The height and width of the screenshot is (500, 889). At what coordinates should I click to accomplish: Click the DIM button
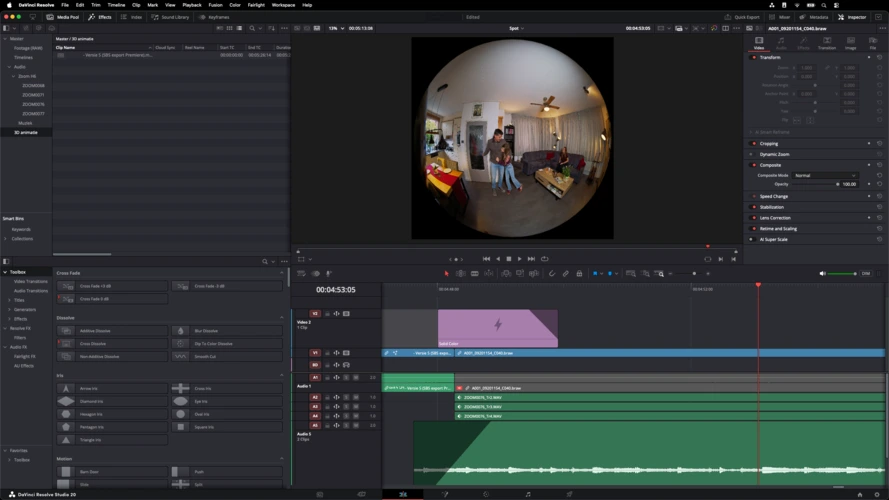point(866,273)
